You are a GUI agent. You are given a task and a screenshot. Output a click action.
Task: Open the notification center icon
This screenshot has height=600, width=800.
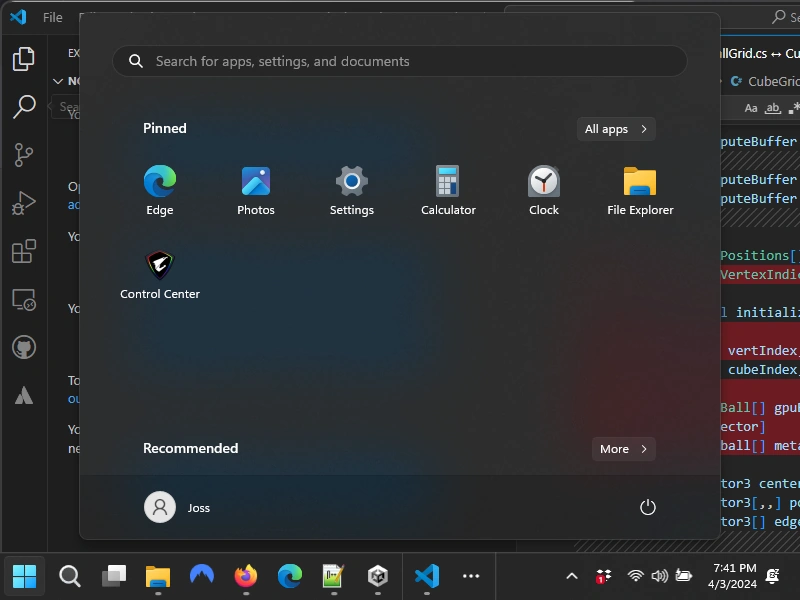click(773, 577)
